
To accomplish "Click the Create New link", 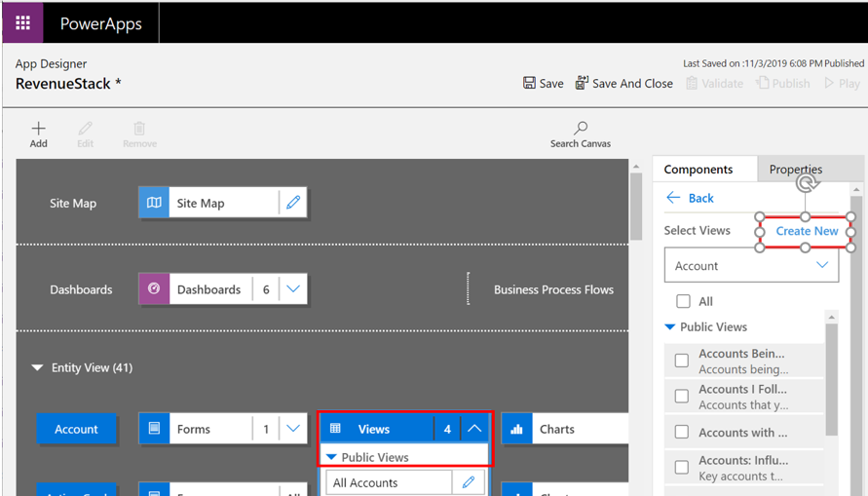I will pos(807,231).
